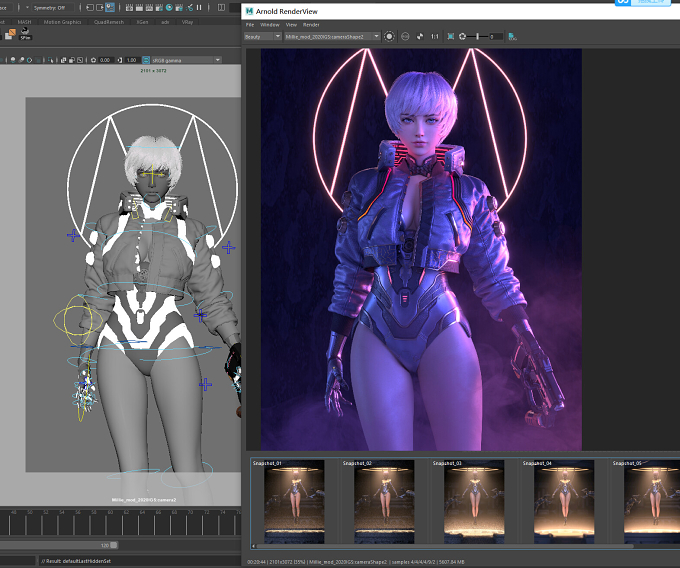Click the input connections icon in Maya status line

tap(90, 8)
